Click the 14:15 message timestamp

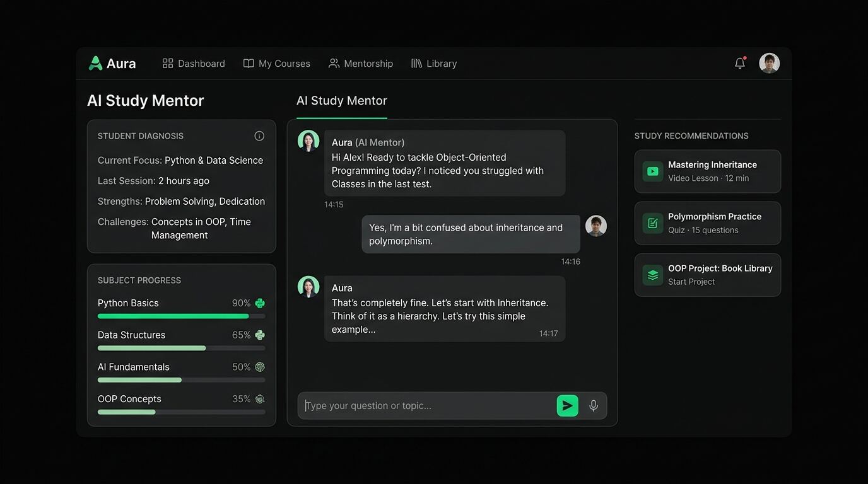(334, 205)
